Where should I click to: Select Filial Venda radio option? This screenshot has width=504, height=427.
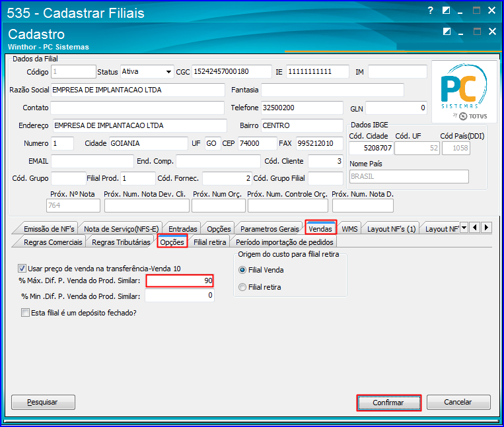[x=242, y=270]
